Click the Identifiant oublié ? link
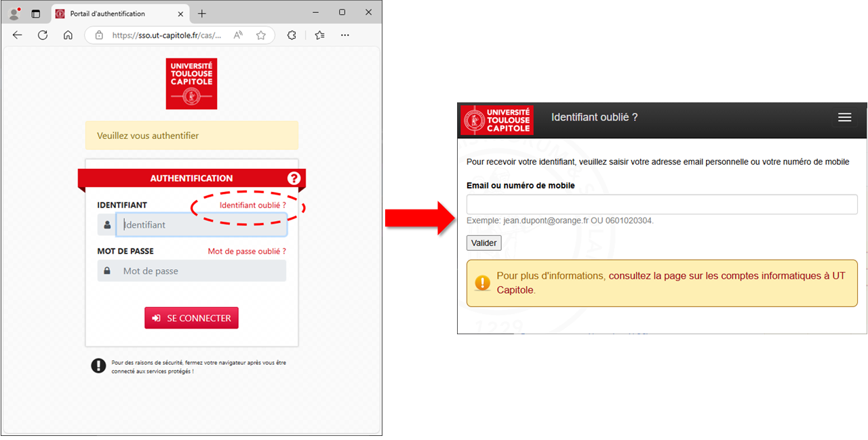868x440 pixels. pyautogui.click(x=253, y=205)
